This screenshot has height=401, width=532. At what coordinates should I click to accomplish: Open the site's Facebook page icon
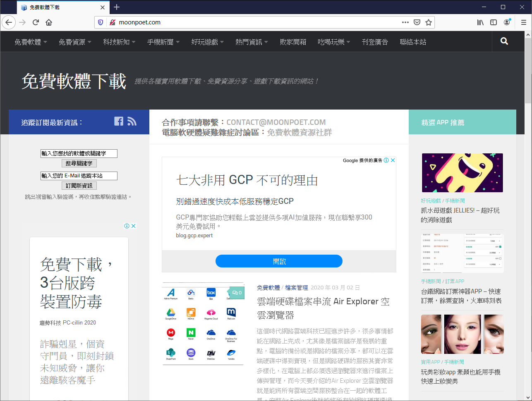tap(119, 121)
